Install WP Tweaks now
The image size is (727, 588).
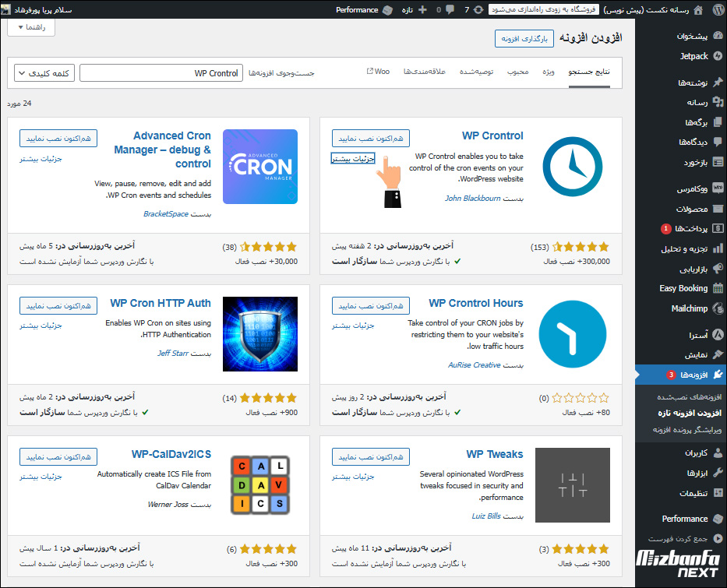(x=371, y=457)
